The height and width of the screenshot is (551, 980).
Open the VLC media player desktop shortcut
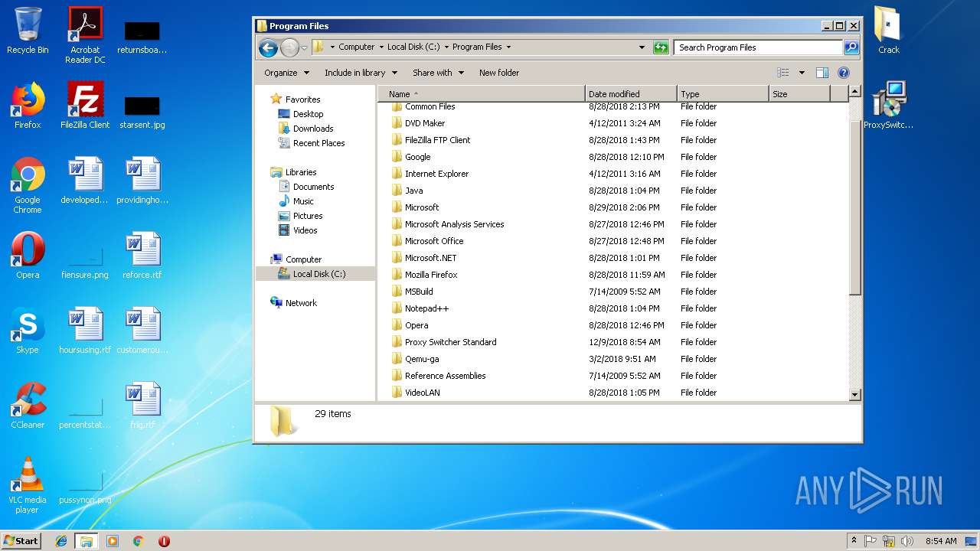(x=28, y=485)
